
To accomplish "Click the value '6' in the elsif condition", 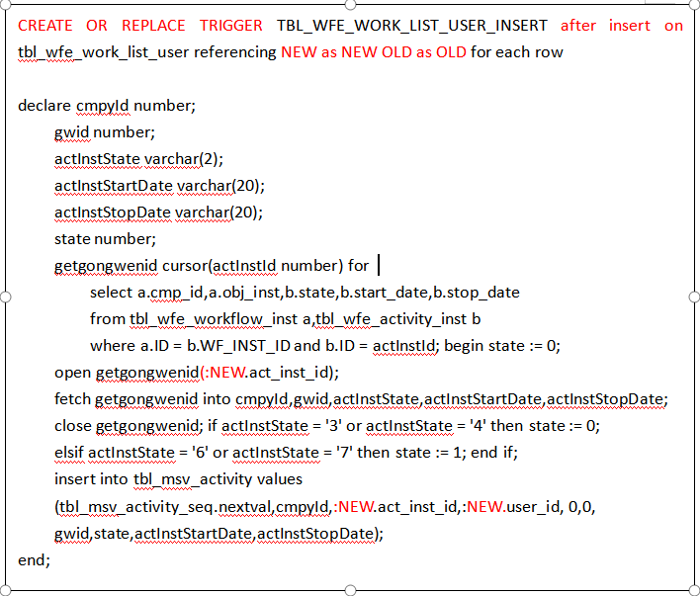I will tap(201, 453).
